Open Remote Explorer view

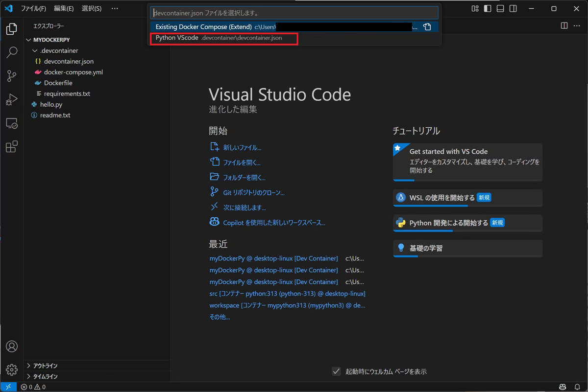pyautogui.click(x=12, y=123)
